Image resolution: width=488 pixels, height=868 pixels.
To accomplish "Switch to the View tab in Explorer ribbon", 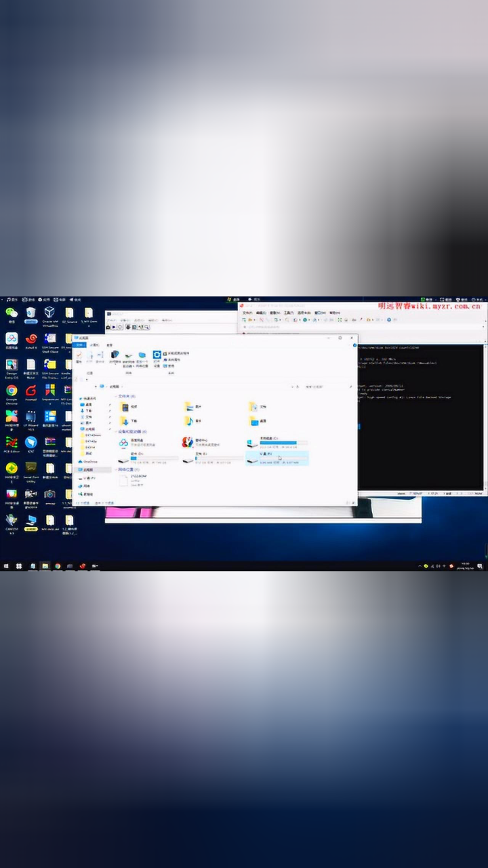I will click(109, 345).
